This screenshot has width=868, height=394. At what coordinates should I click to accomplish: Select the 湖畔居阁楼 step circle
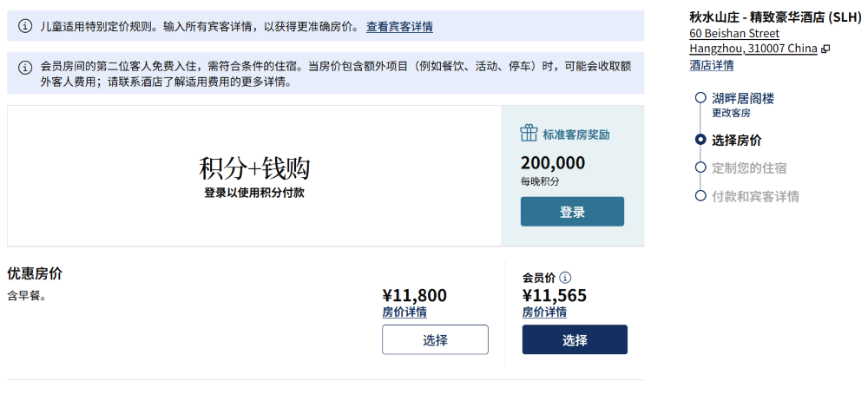[x=700, y=99]
